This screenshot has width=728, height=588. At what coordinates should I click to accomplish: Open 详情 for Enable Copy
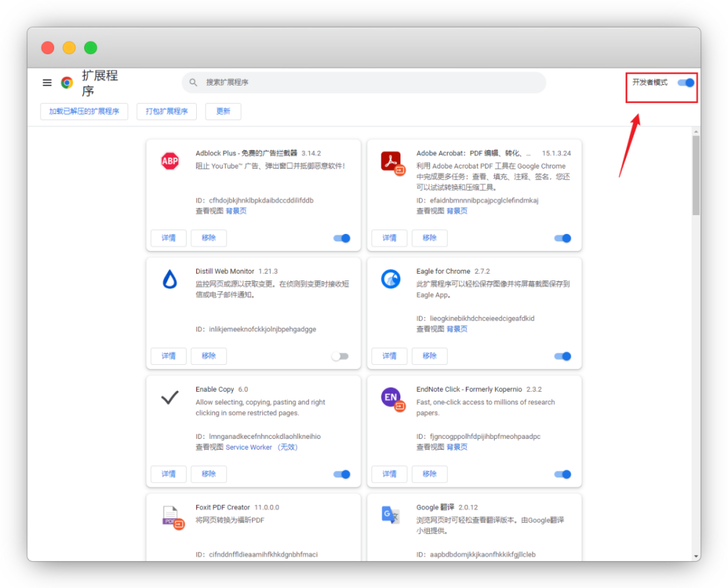[x=169, y=474]
